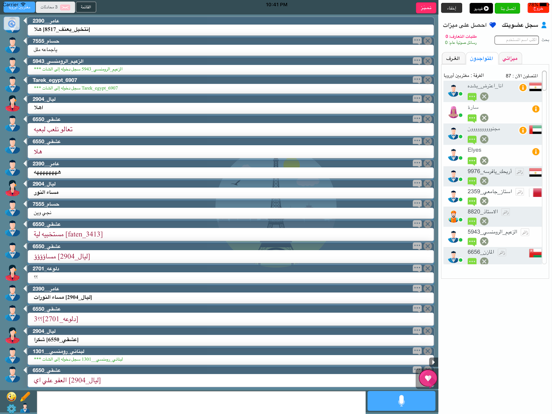Switch to the pink ميزاتي tab
The image size is (552, 414).
point(510,58)
